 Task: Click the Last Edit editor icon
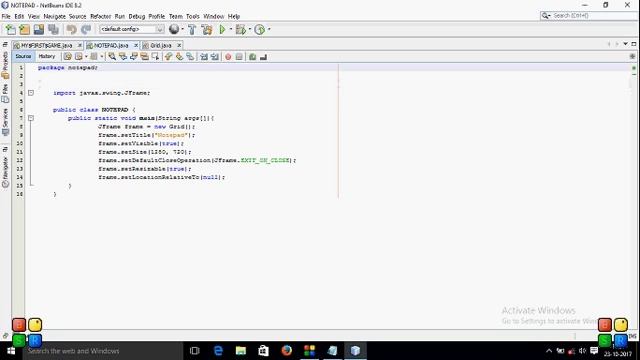(x=67, y=57)
